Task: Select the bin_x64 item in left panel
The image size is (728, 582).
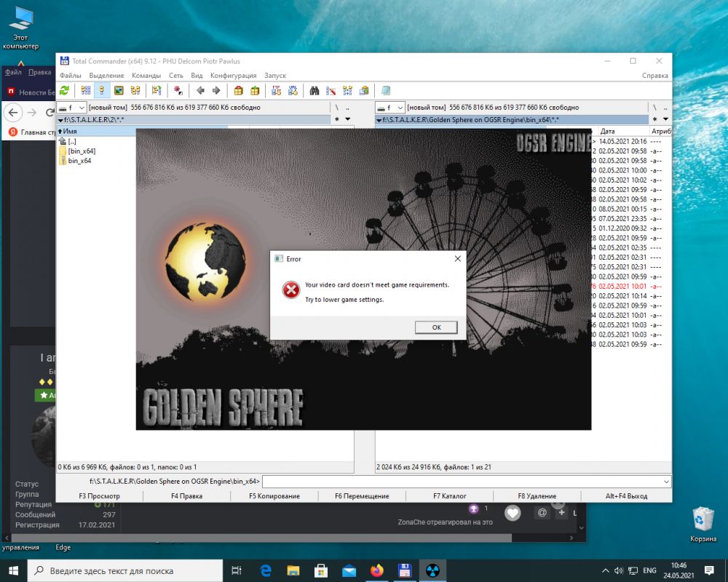Action: 79,161
